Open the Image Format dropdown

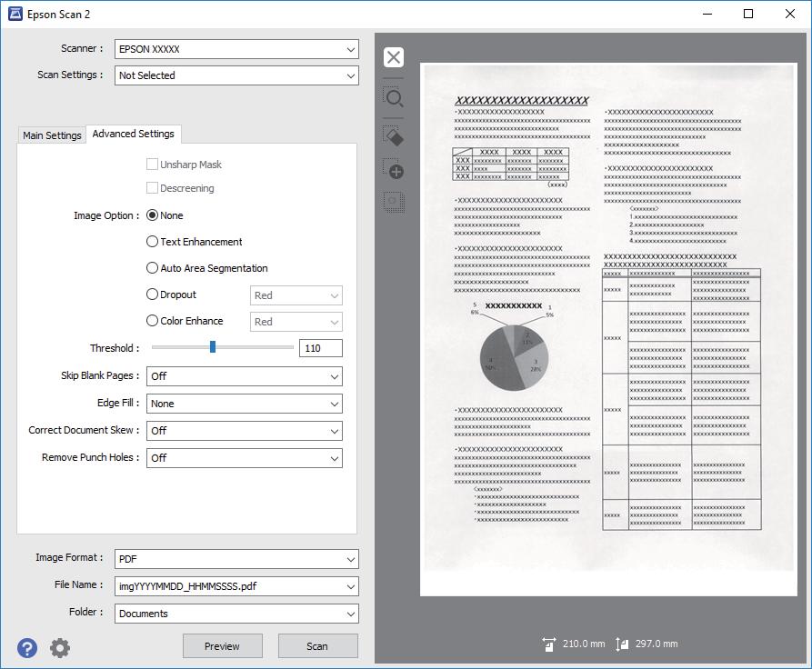point(236,559)
